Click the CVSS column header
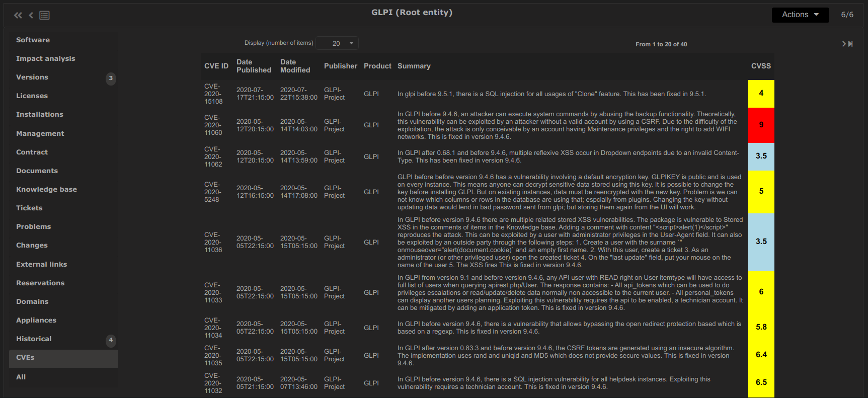Screen dimensions: 868x398 click(x=761, y=66)
